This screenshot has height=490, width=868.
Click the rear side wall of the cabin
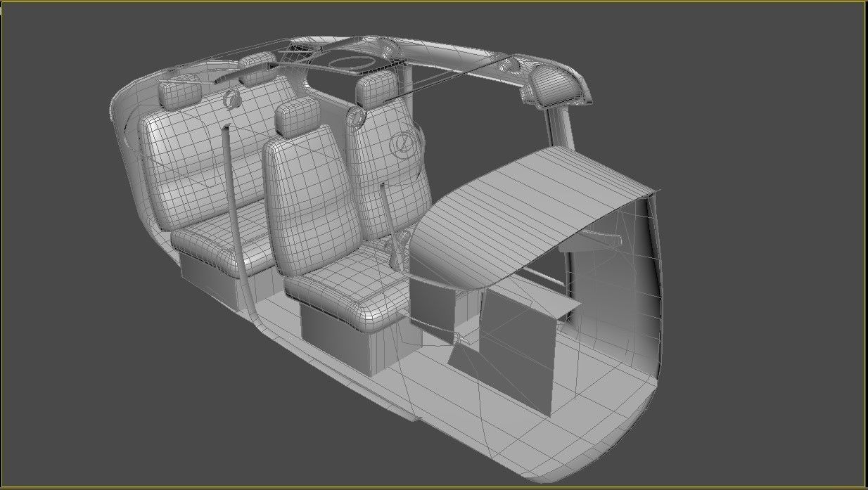(134, 162)
